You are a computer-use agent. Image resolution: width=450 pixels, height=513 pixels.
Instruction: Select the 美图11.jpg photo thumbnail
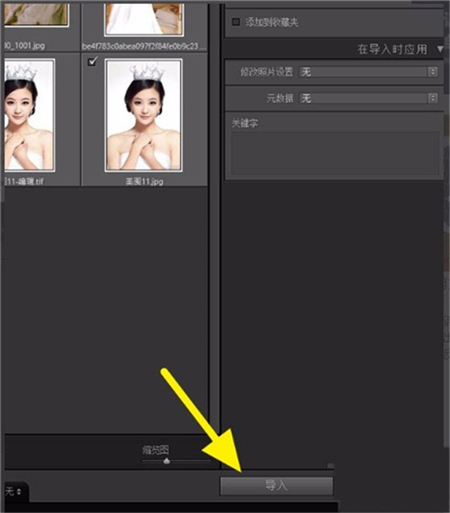coord(143,115)
